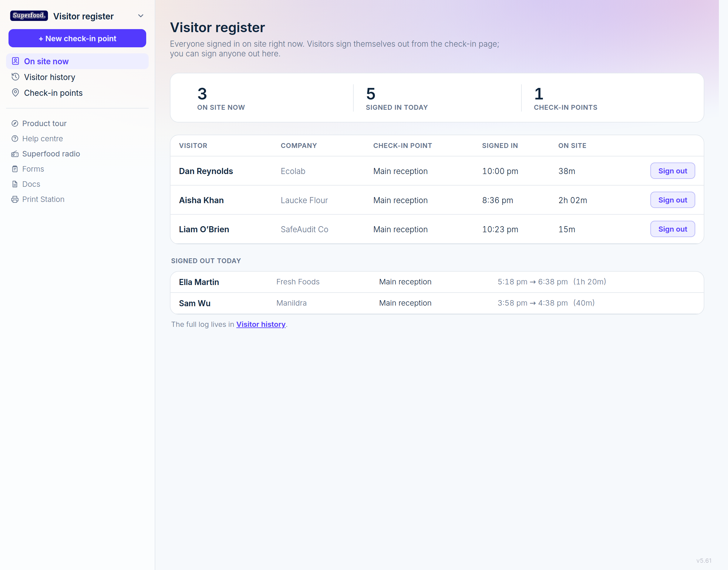The image size is (728, 570).
Task: Select the Liam O'Brien visitor name
Action: [204, 229]
